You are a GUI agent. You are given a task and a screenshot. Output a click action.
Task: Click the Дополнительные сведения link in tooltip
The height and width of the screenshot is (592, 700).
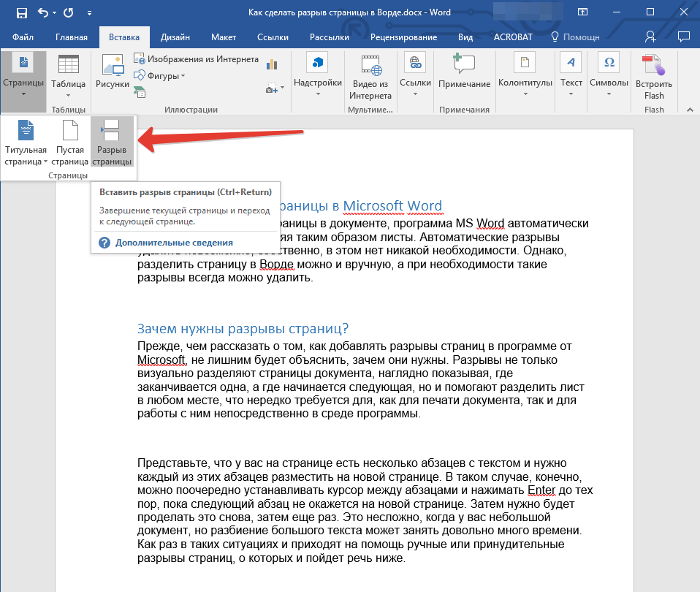coord(173,243)
